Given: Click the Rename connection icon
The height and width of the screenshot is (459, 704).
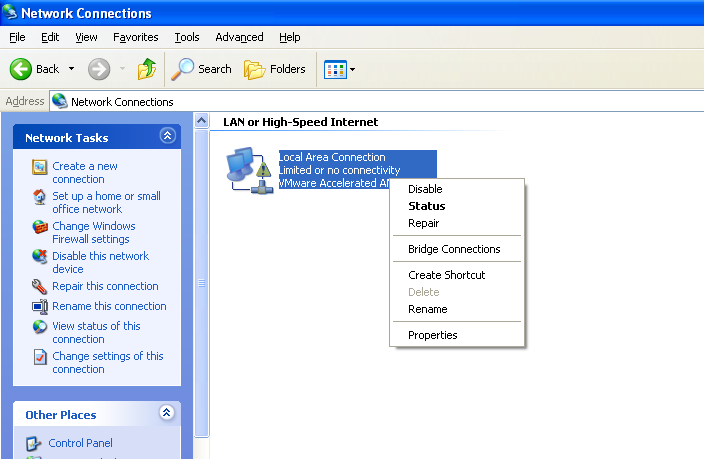Looking at the screenshot, I should pyautogui.click(x=40, y=307).
